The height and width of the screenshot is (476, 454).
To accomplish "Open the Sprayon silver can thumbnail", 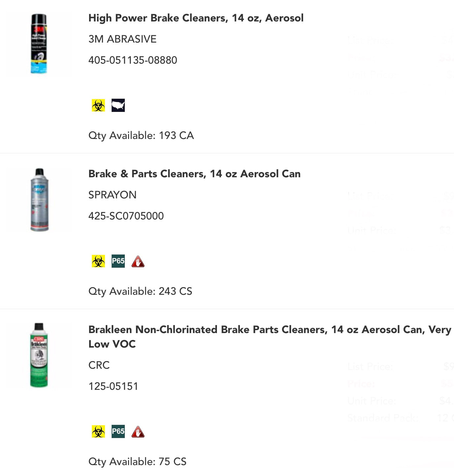I will click(39, 200).
